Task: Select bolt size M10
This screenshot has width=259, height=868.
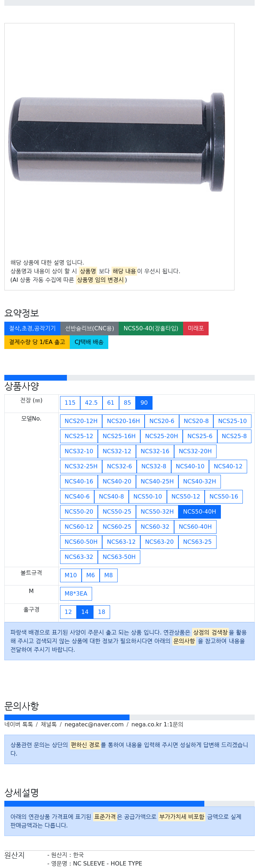Action: 71,575
